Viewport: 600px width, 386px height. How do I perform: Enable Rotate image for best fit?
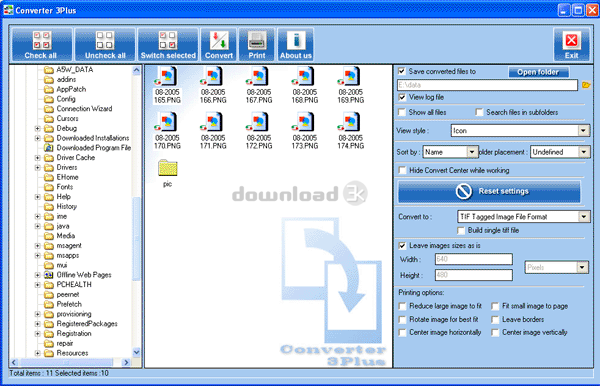tap(402, 319)
